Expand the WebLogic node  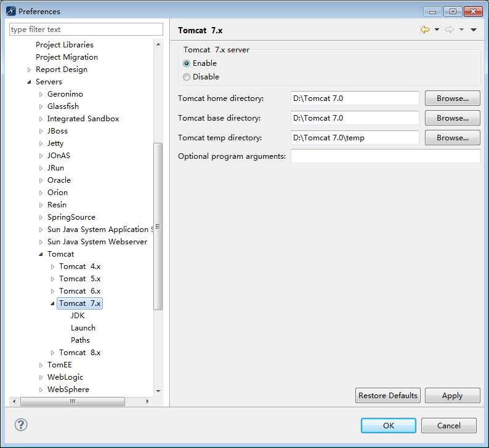41,377
